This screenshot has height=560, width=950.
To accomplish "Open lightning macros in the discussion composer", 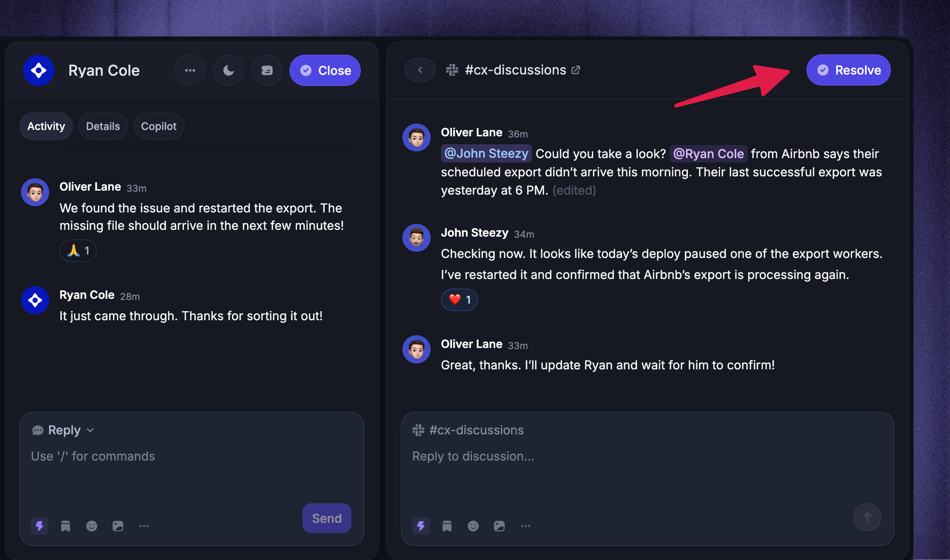I will pos(421,526).
